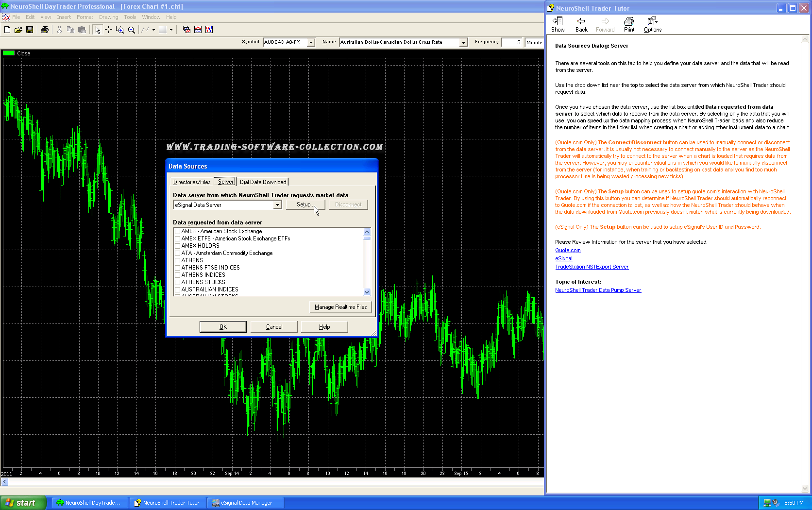Open the Dial Data Download tab

point(263,182)
